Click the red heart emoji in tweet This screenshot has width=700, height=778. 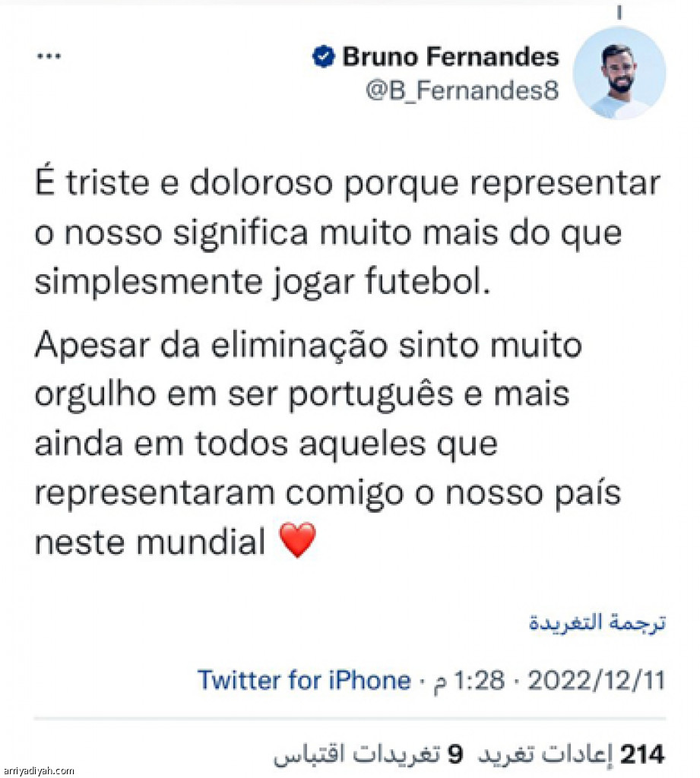297,542
